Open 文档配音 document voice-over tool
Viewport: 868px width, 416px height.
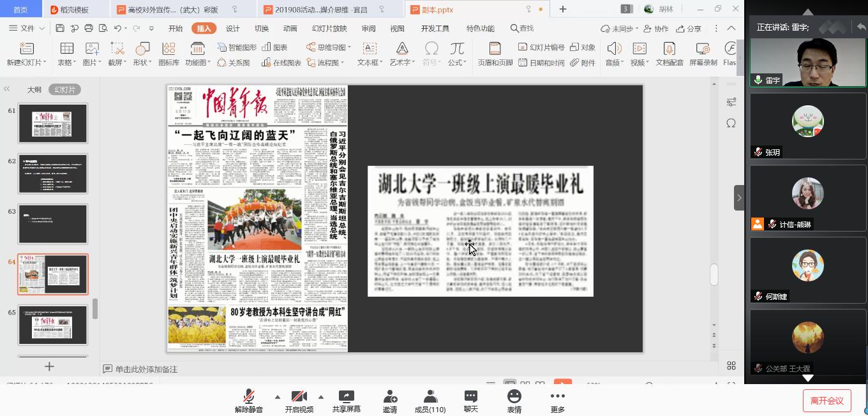[x=669, y=49]
